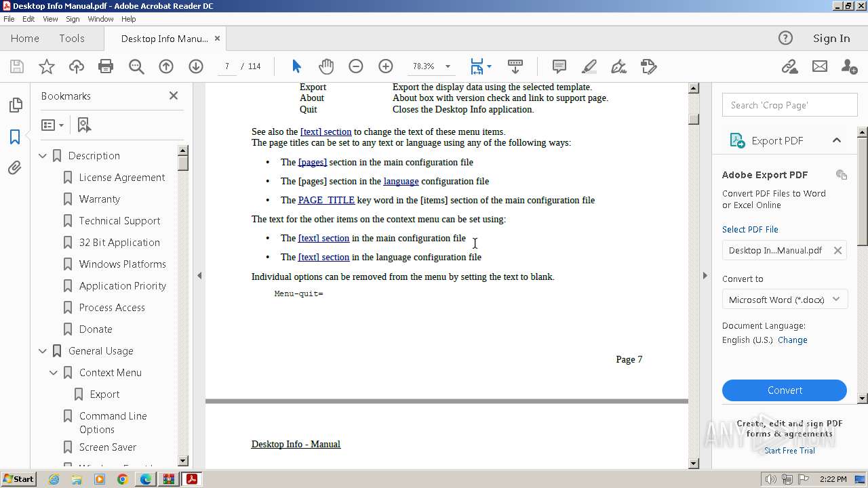Viewport: 868px width, 488px height.
Task: Close the Bookmarks panel
Action: [x=174, y=96]
